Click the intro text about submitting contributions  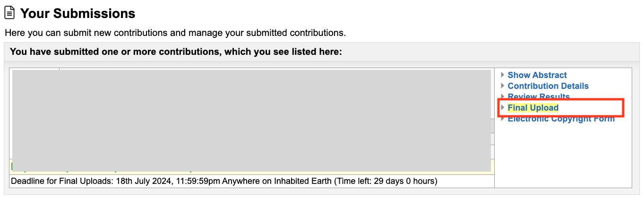pyautogui.click(x=175, y=33)
